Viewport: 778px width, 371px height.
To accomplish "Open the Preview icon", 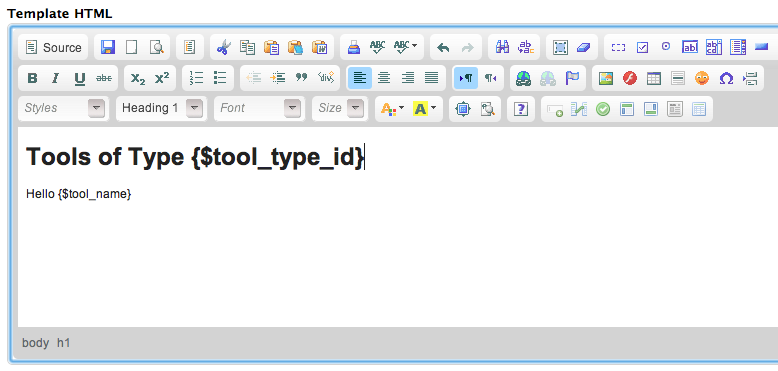I will tap(156, 48).
